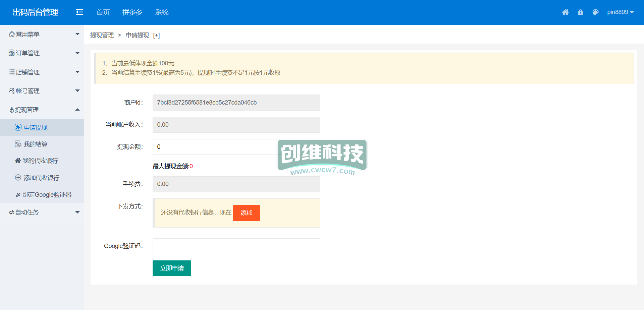The height and width of the screenshot is (310, 644).
Task: Focus the 提现金额 input field
Action: pyautogui.click(x=215, y=147)
